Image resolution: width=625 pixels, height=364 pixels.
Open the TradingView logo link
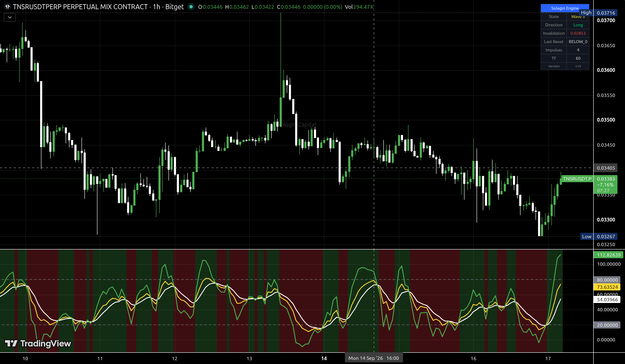[x=38, y=344]
